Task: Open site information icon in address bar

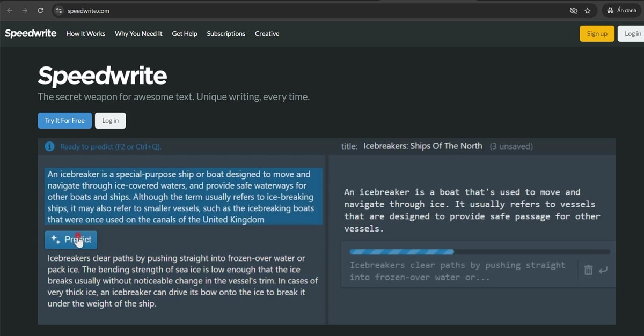Action: [x=59, y=11]
